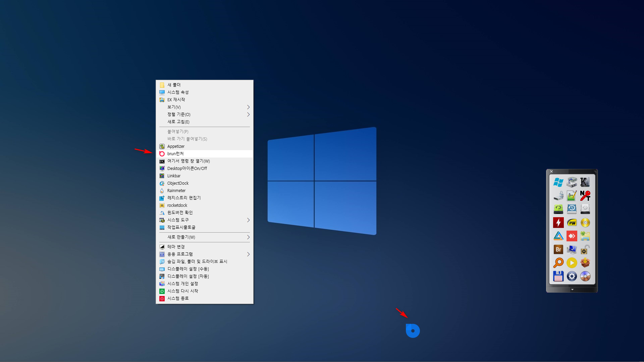This screenshot has height=362, width=644.
Task: Expand the 보기(V) submenu arrow
Action: [248, 107]
